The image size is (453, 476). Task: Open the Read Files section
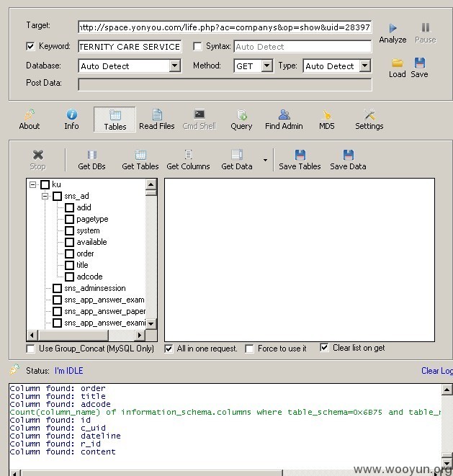(157, 120)
